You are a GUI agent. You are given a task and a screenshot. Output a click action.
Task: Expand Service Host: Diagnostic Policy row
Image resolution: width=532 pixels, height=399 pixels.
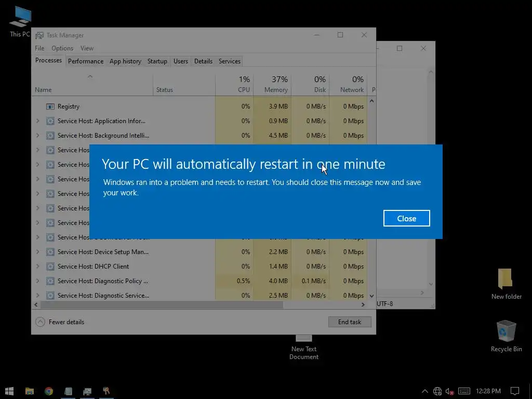click(37, 281)
